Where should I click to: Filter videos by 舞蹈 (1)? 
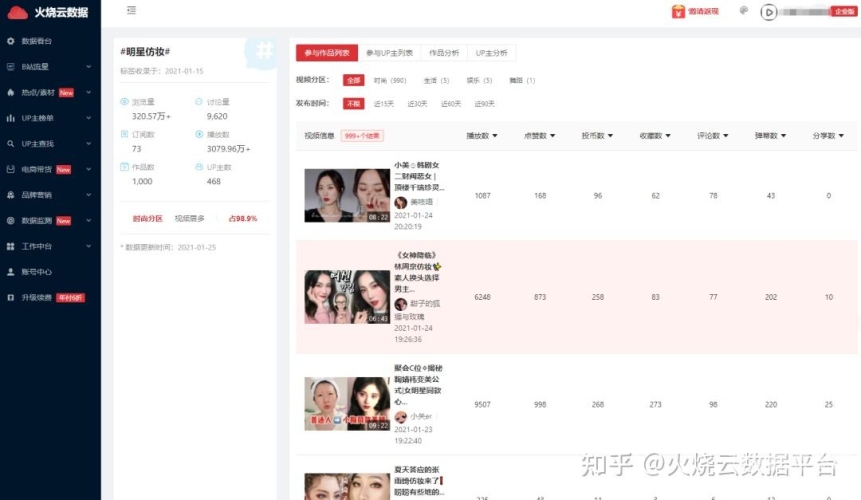click(x=522, y=81)
